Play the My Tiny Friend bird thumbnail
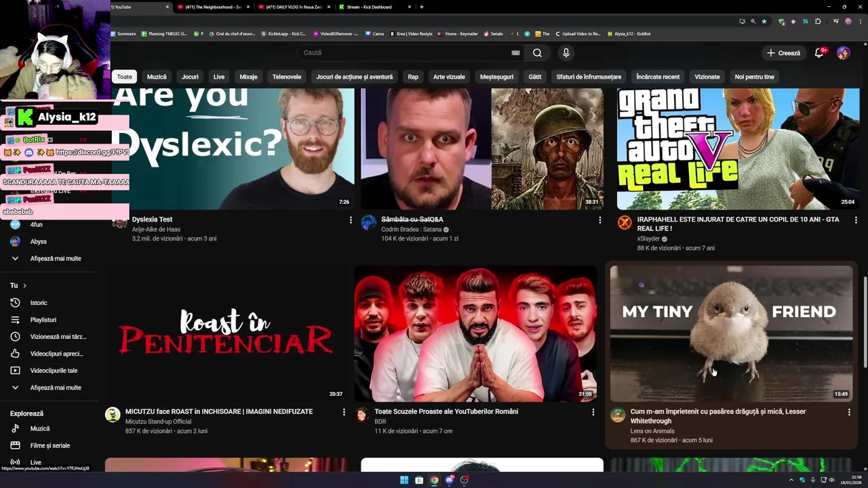 tap(731, 333)
